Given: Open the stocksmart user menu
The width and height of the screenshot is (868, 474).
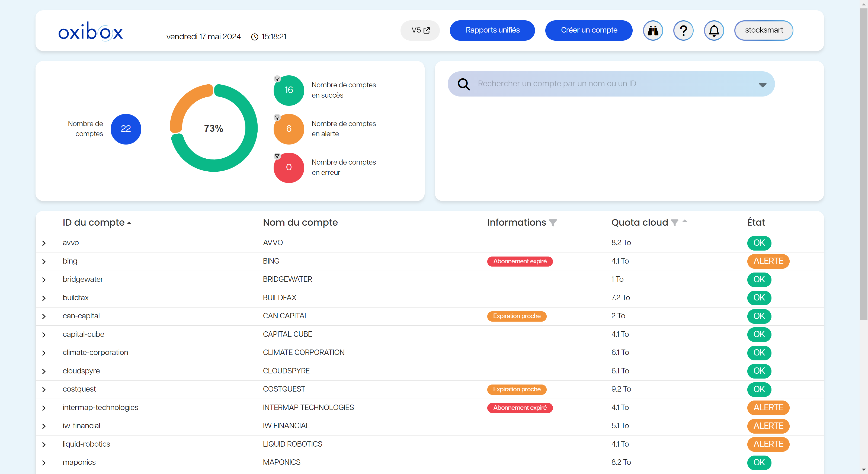Looking at the screenshot, I should pyautogui.click(x=764, y=30).
